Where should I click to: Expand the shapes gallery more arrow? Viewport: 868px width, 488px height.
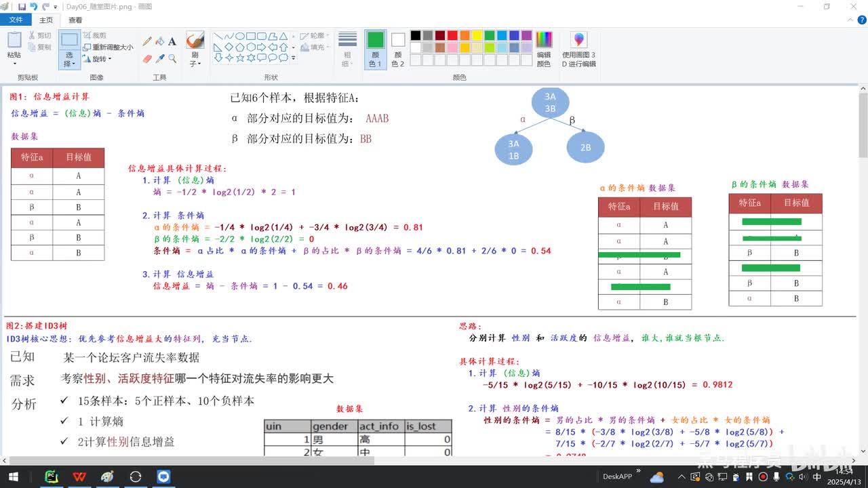click(x=293, y=58)
